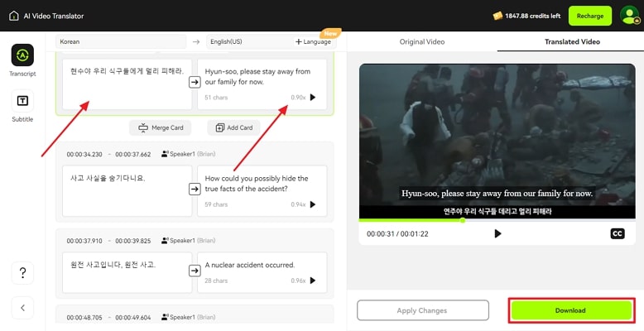Open the Subtitle panel in sidebar
The width and height of the screenshot is (644, 331).
[x=22, y=101]
